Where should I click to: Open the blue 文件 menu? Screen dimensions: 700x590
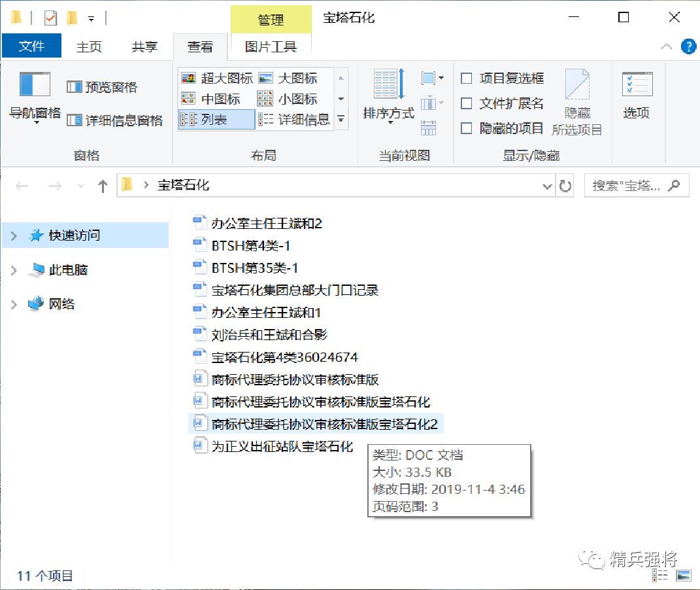pyautogui.click(x=31, y=46)
